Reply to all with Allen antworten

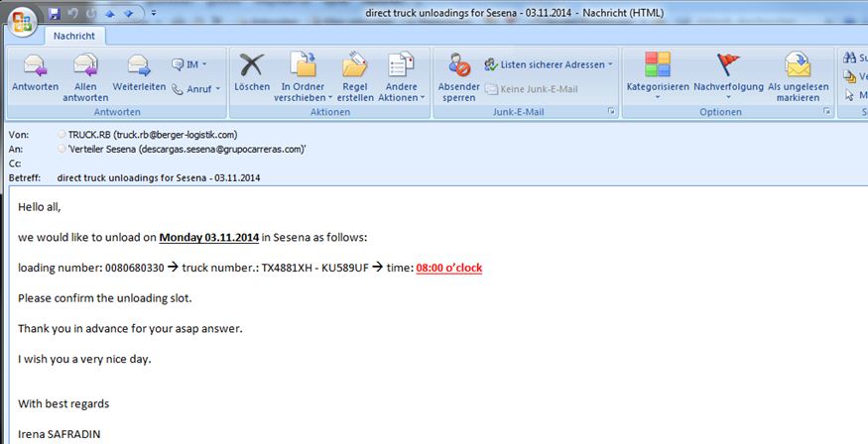tap(85, 77)
